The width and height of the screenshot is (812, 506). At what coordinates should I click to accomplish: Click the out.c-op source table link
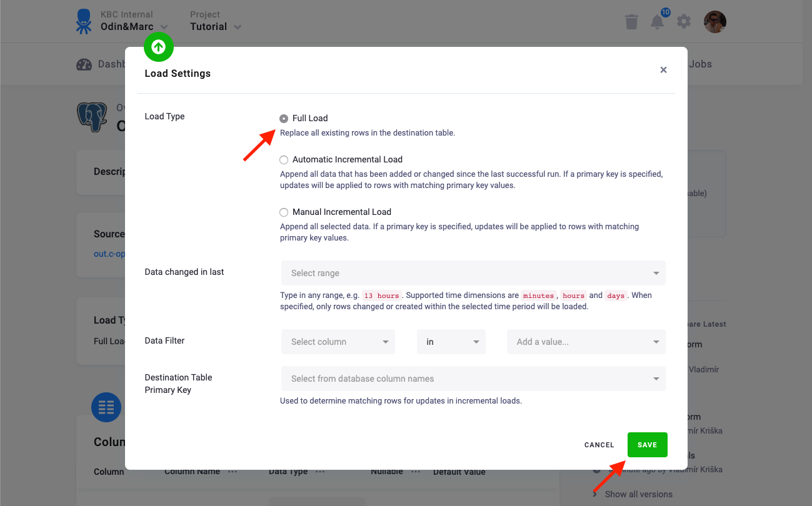pyautogui.click(x=109, y=254)
